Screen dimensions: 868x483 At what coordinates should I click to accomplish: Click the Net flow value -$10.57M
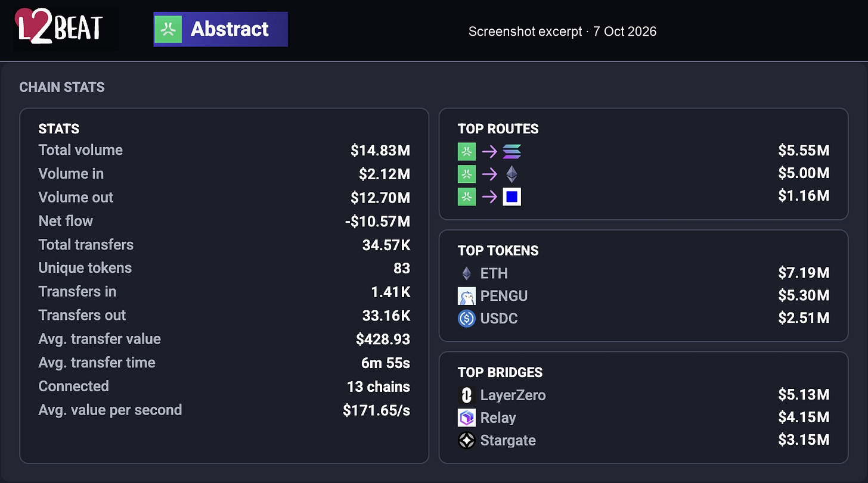(378, 222)
